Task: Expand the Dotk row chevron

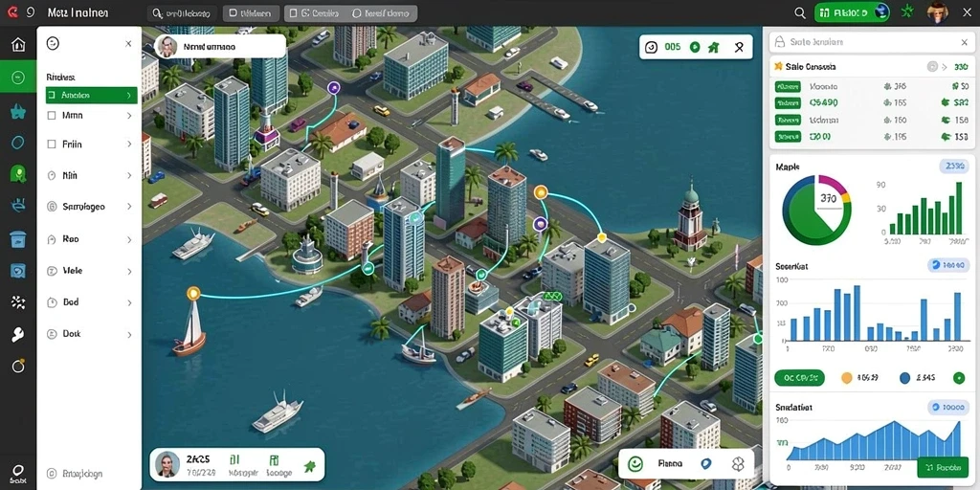Action: pos(129,334)
